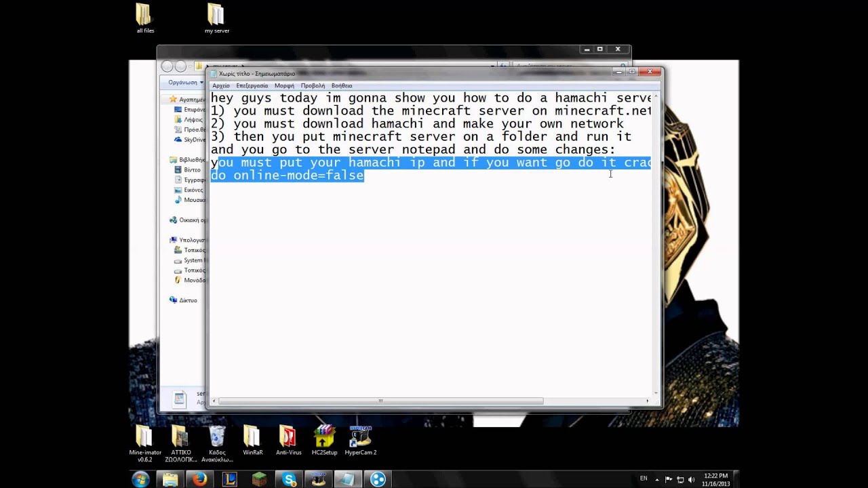Select the WinRaR desktop folder
The image size is (868, 488).
pos(252,441)
